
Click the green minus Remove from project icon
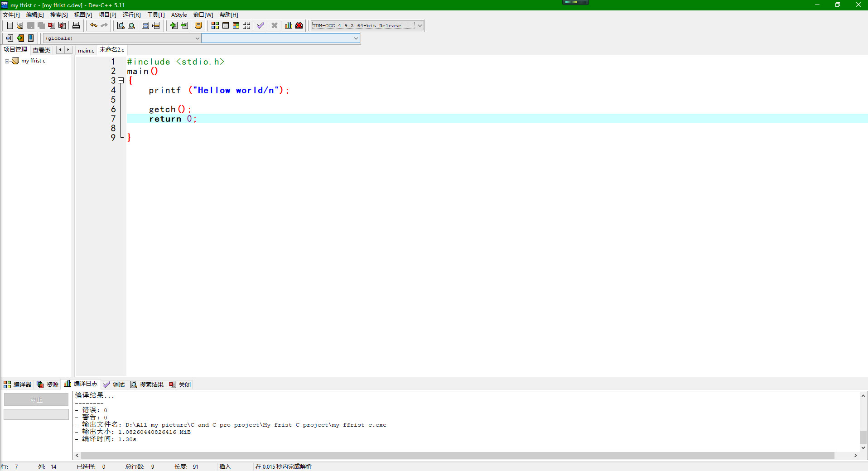184,25
